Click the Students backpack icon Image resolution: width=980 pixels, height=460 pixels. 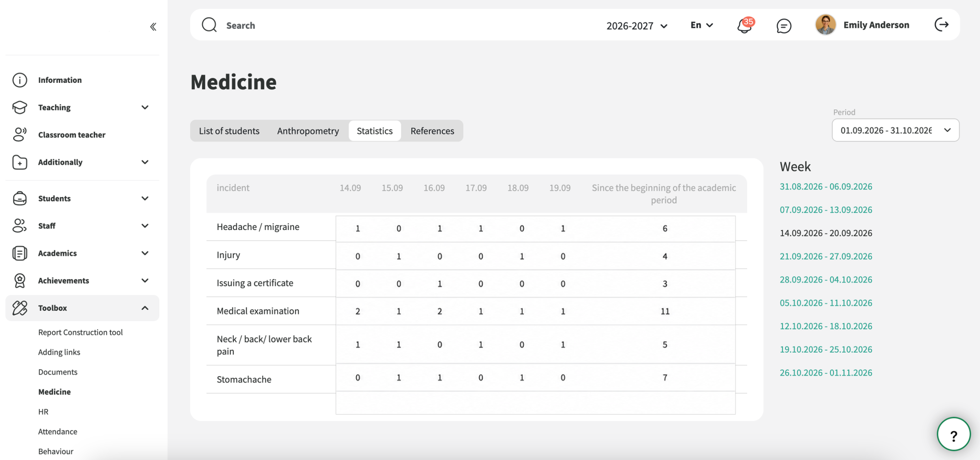pyautogui.click(x=20, y=199)
